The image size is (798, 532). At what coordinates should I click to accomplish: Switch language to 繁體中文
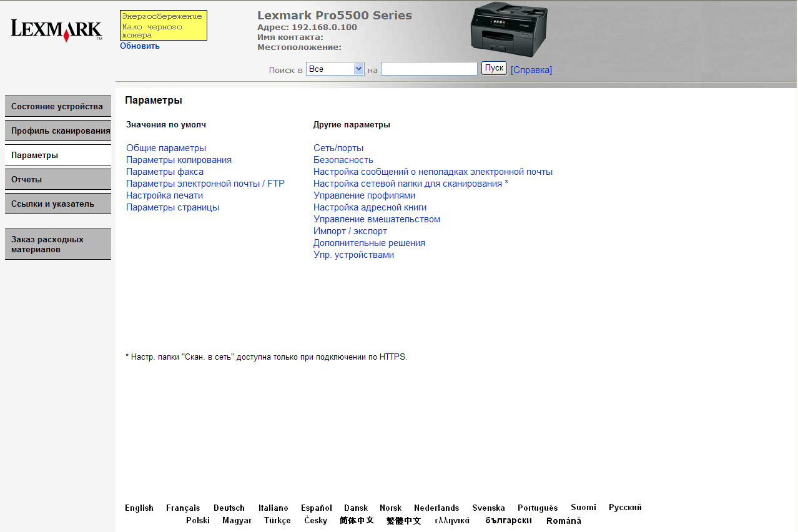coord(404,520)
